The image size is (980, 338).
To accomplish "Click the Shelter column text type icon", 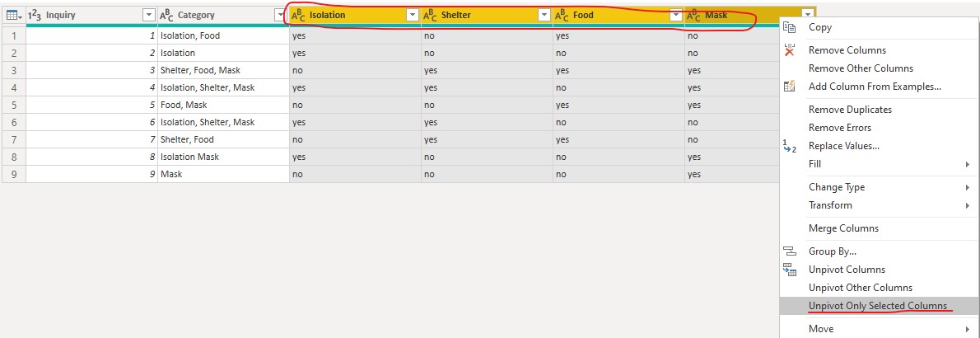I will 431,16.
